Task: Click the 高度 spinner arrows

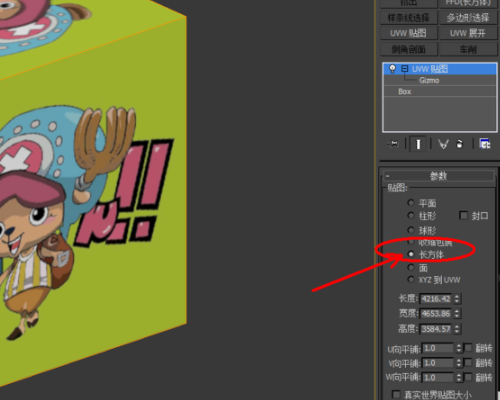Action: point(457,329)
